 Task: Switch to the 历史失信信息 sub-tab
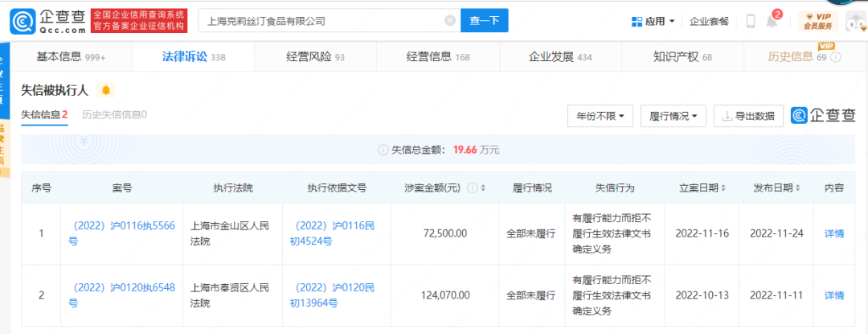(114, 115)
